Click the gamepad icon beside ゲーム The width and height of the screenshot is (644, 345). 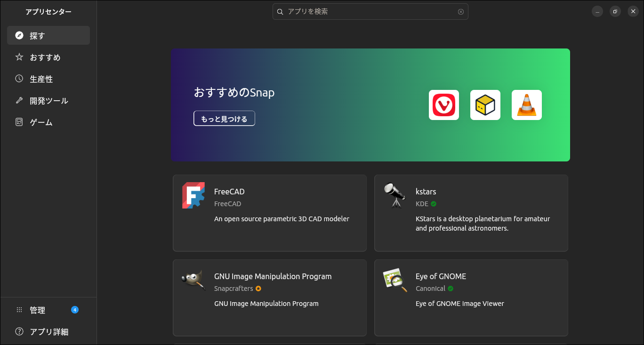pyautogui.click(x=19, y=122)
